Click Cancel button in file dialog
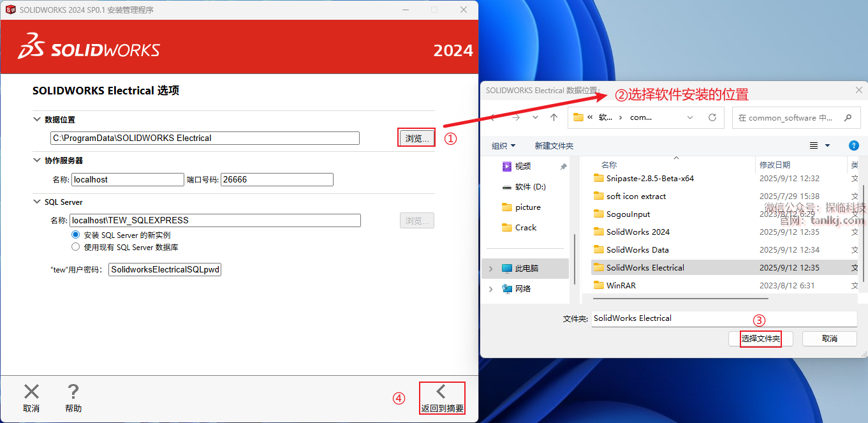Image resolution: width=868 pixels, height=423 pixels. 830,339
